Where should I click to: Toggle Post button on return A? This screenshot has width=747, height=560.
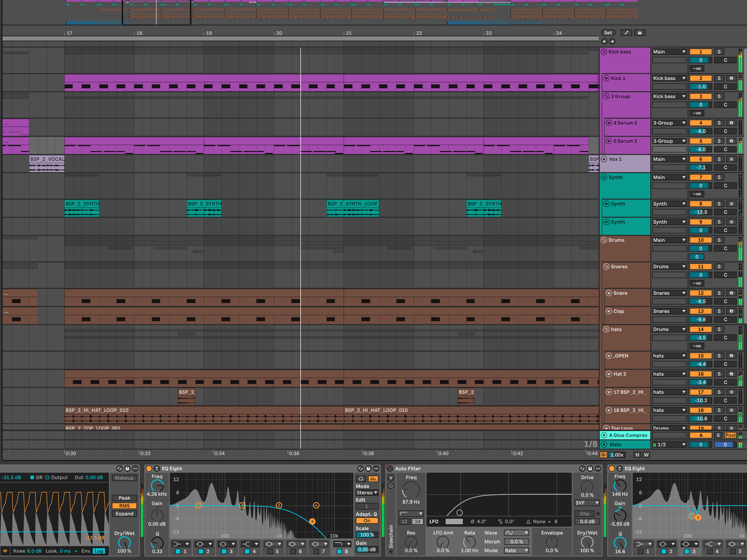[731, 435]
